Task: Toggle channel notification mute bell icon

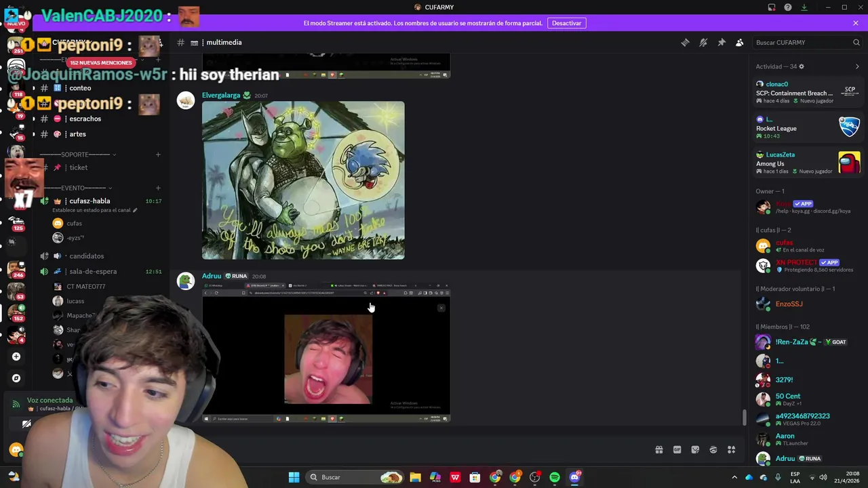Action: click(703, 42)
